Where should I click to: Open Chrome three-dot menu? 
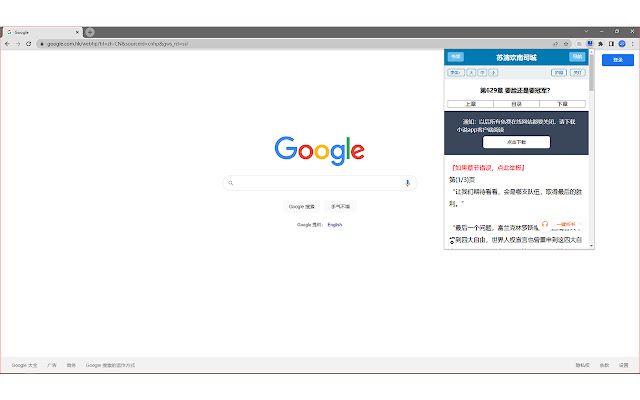coord(633,44)
